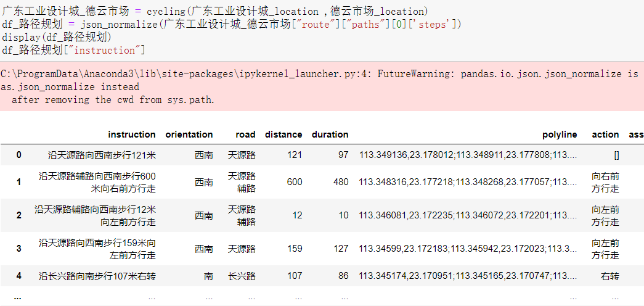Click the duration value 127

[x=340, y=249]
